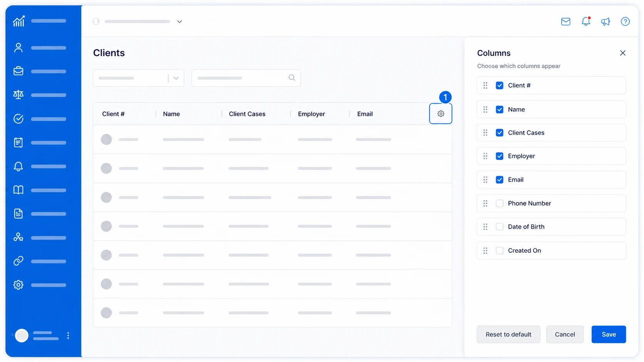The image size is (644, 362).
Task: Enable the Phone Number column checkbox
Action: (x=500, y=204)
